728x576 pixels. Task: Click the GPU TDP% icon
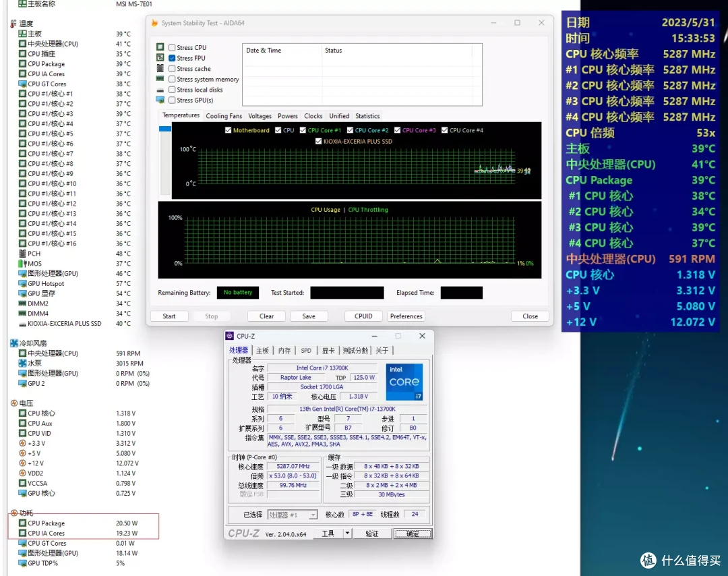tap(22, 563)
